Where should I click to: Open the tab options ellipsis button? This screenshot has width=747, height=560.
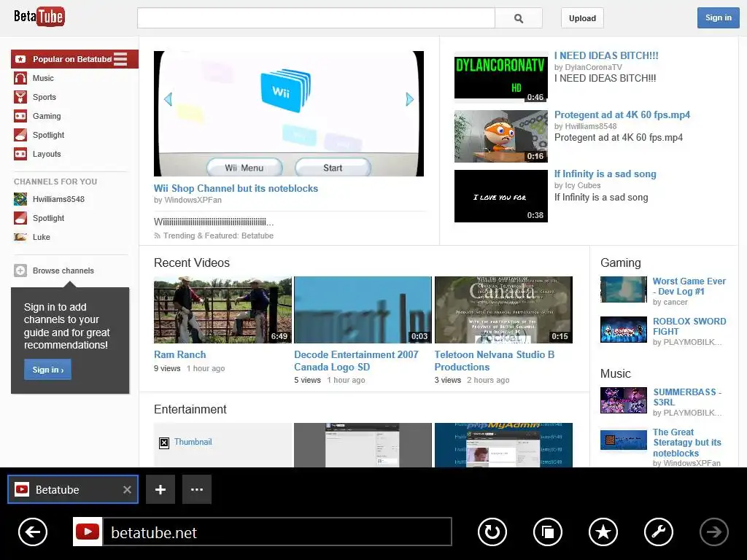(197, 489)
